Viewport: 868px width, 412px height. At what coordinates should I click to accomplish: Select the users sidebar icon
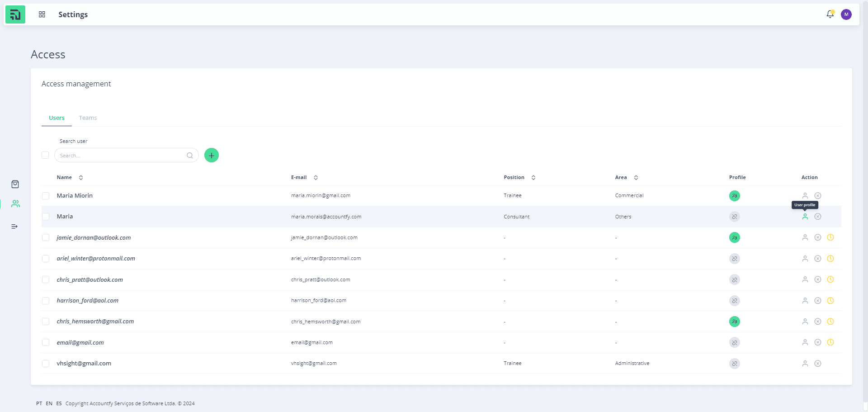point(16,204)
